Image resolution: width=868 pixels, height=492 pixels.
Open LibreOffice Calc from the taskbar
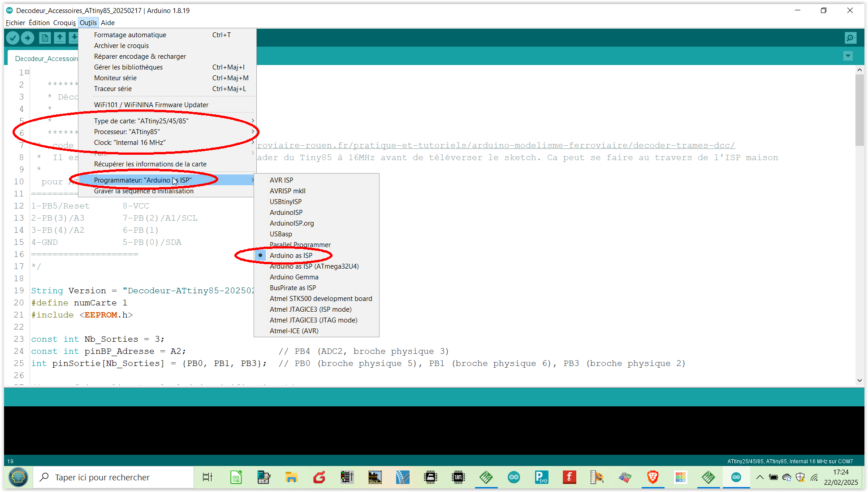click(236, 477)
